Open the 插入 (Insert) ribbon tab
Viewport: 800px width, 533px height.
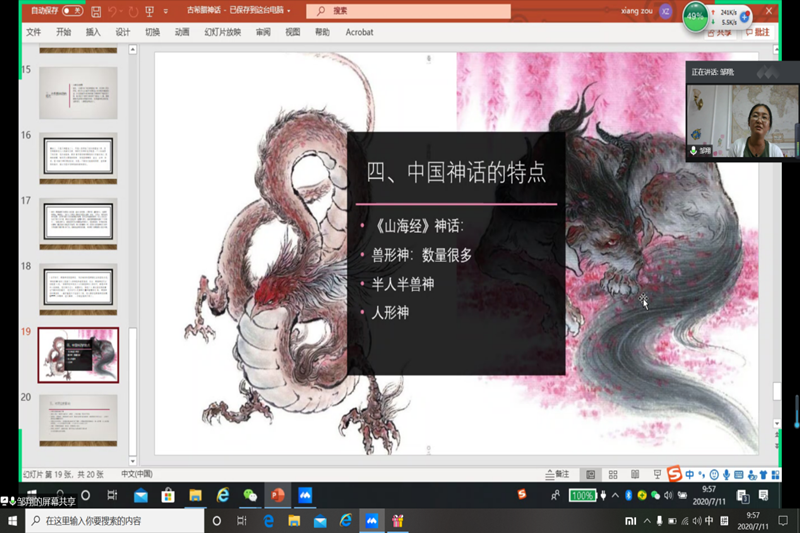pyautogui.click(x=93, y=32)
